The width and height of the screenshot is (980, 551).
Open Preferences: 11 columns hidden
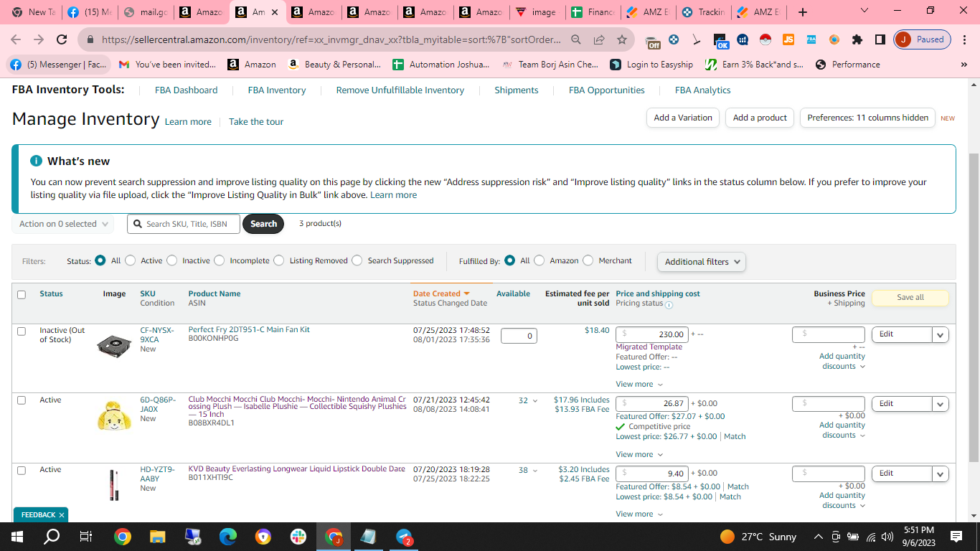click(867, 118)
